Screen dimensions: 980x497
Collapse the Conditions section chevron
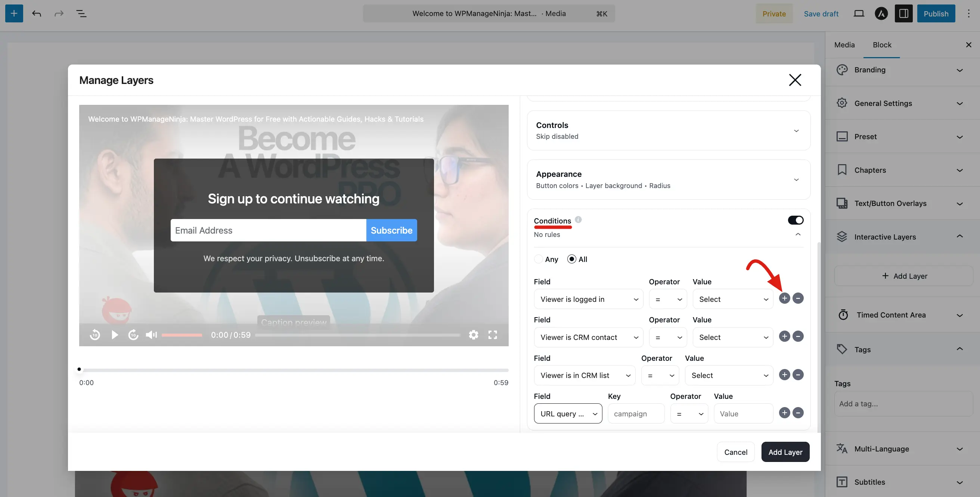click(798, 234)
